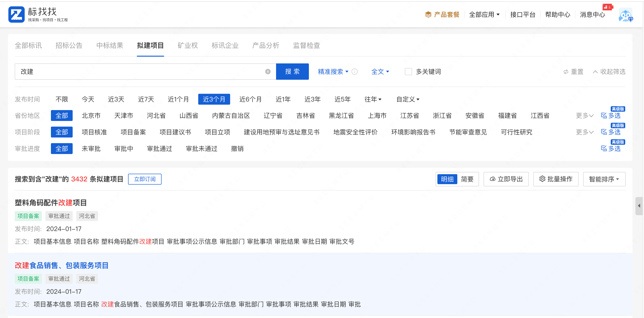Click 重置 reset icon
Image resolution: width=644 pixels, height=318 pixels.
[x=573, y=72]
